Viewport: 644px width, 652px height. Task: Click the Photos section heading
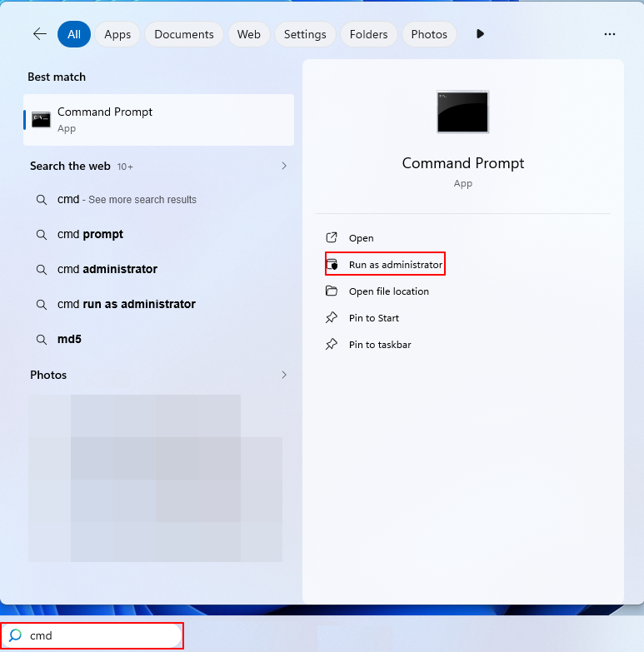(x=48, y=375)
